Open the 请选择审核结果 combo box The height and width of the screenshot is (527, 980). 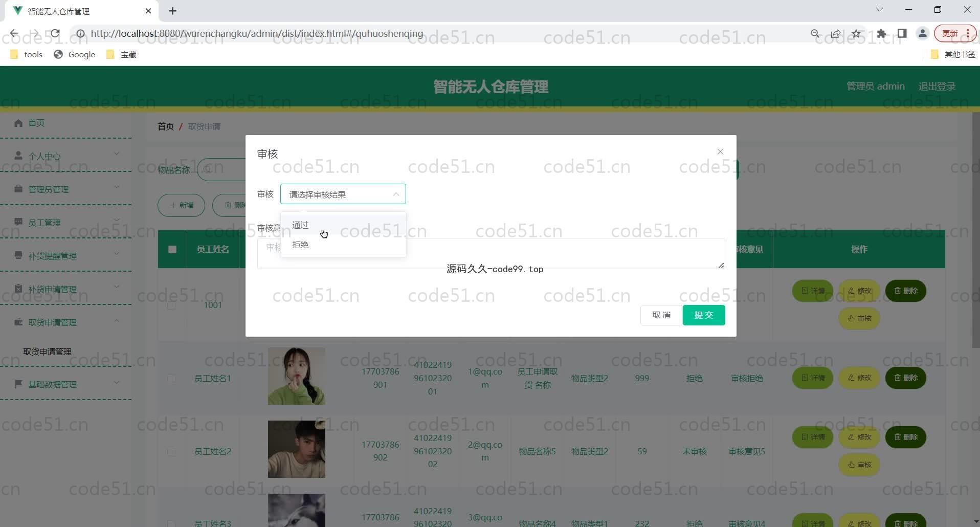pos(343,194)
